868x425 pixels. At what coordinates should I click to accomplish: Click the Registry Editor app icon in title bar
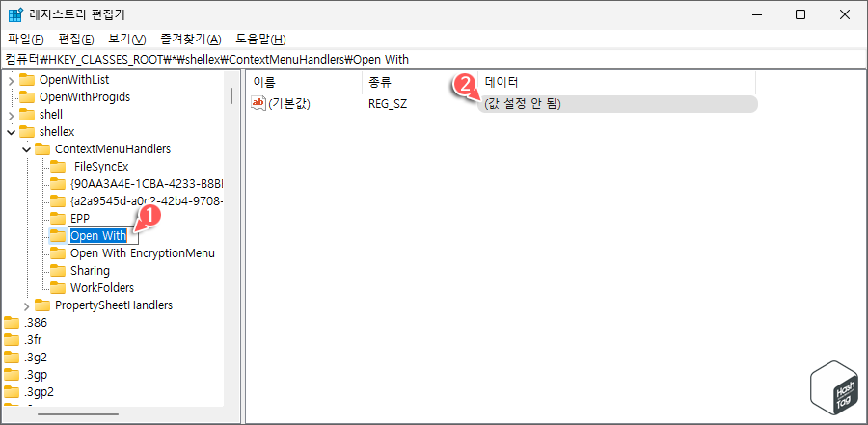point(15,15)
